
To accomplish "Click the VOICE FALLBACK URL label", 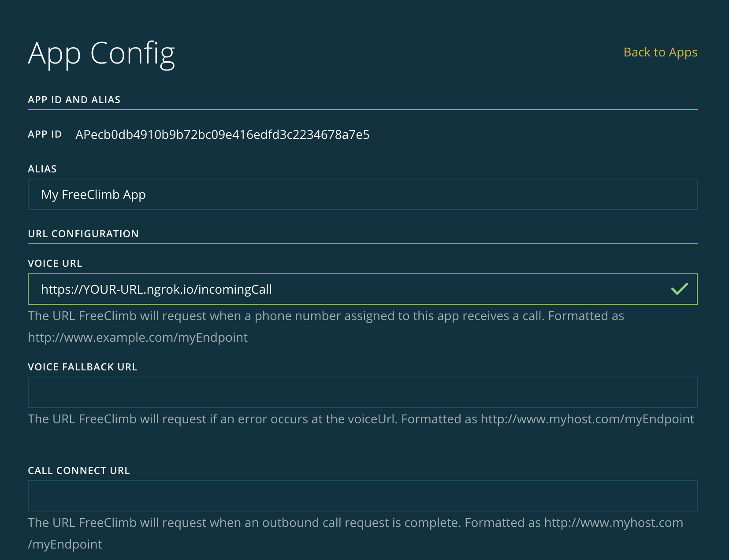I will [x=82, y=367].
